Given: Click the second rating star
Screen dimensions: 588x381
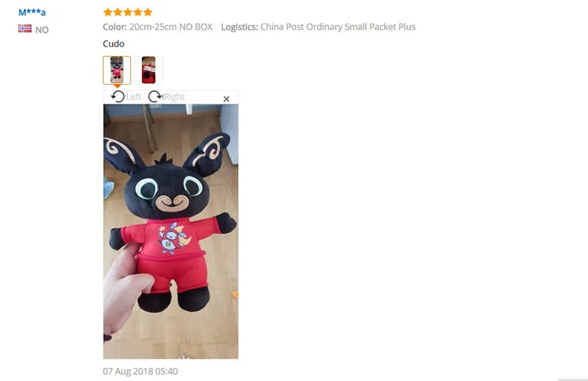Looking at the screenshot, I should point(118,12).
